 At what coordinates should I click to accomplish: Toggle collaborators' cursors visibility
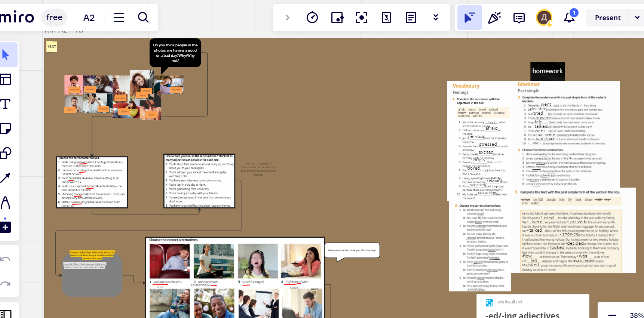[469, 18]
